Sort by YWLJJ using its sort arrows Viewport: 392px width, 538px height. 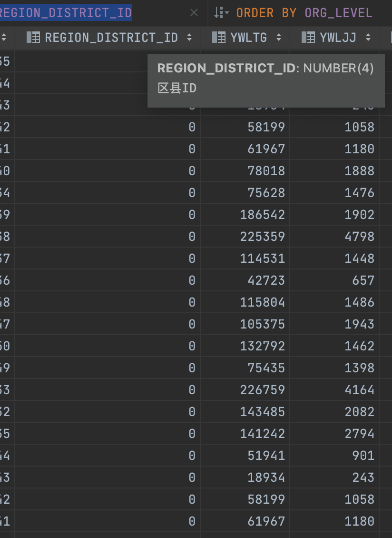368,37
